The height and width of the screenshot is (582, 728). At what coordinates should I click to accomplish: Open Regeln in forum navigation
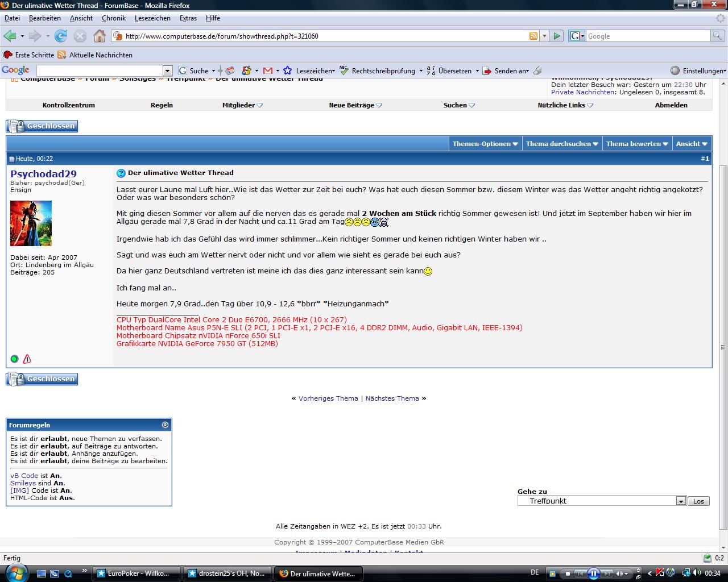pyautogui.click(x=162, y=105)
